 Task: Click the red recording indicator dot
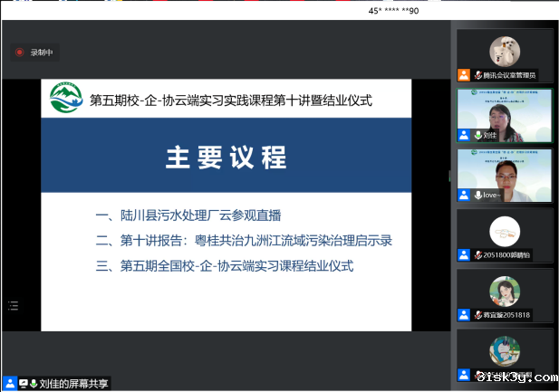pyautogui.click(x=19, y=53)
